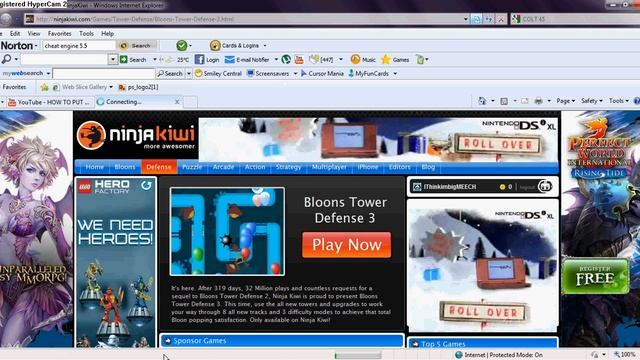Open a new blank tab
640x360 pixels.
[x=190, y=102]
